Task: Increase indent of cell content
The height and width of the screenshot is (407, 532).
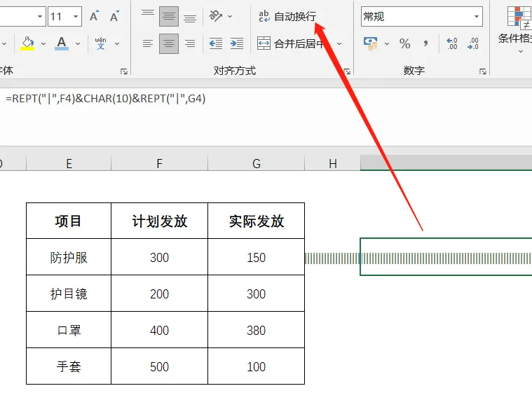Action: 237,43
